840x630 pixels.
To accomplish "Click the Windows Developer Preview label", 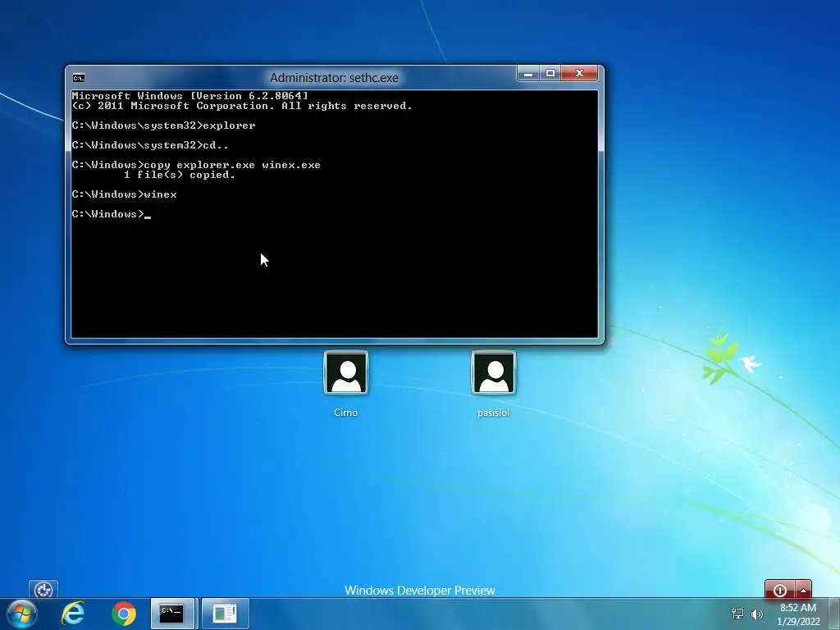I will 420,591.
